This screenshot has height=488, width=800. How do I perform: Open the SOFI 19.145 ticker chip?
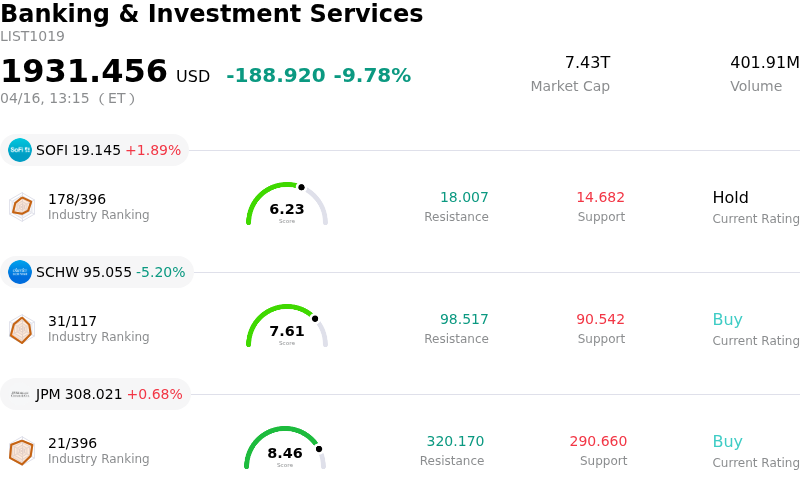tap(95, 150)
